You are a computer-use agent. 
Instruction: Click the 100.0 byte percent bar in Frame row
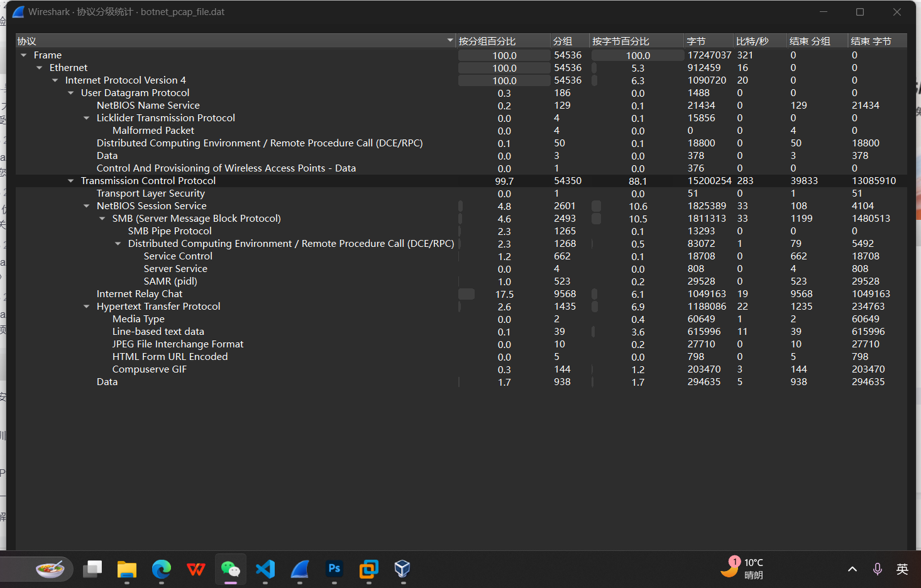pos(637,55)
